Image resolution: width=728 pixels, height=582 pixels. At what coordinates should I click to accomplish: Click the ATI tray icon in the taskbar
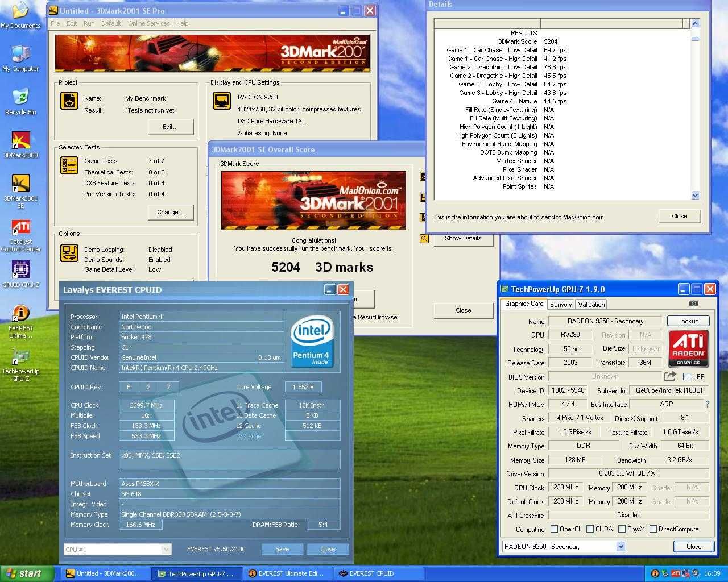676,573
